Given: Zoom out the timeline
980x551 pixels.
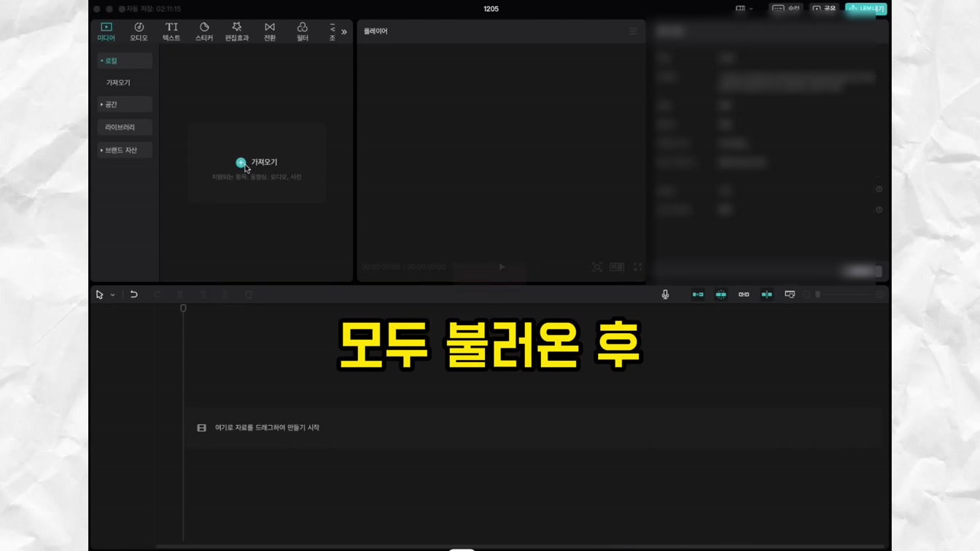Looking at the screenshot, I should pyautogui.click(x=806, y=294).
